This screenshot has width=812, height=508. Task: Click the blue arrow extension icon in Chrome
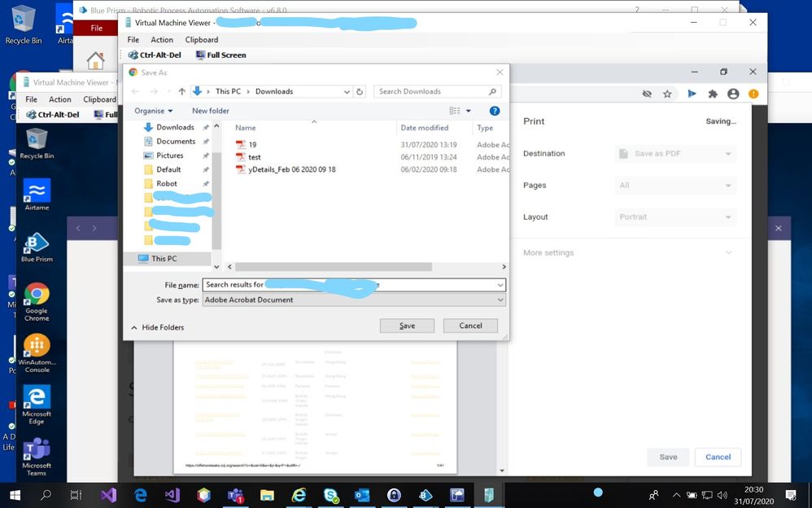coord(692,94)
